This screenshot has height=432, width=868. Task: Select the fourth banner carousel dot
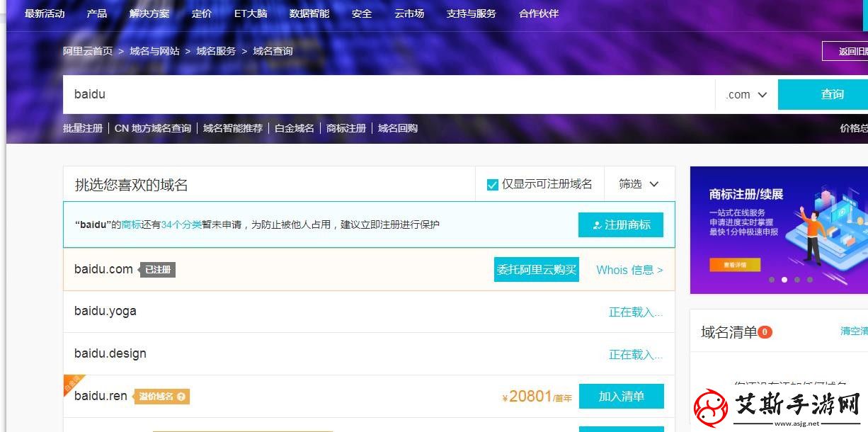click(x=810, y=280)
